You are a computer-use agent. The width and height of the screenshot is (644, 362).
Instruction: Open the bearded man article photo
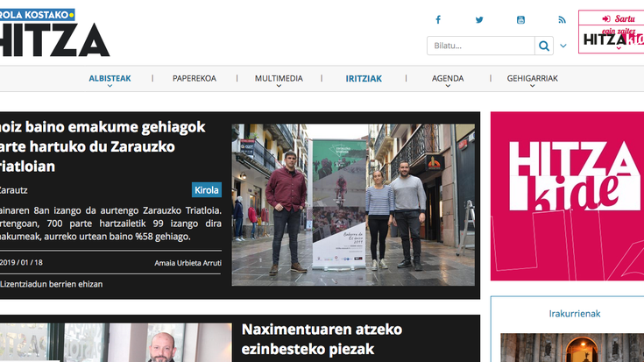tap(116, 343)
